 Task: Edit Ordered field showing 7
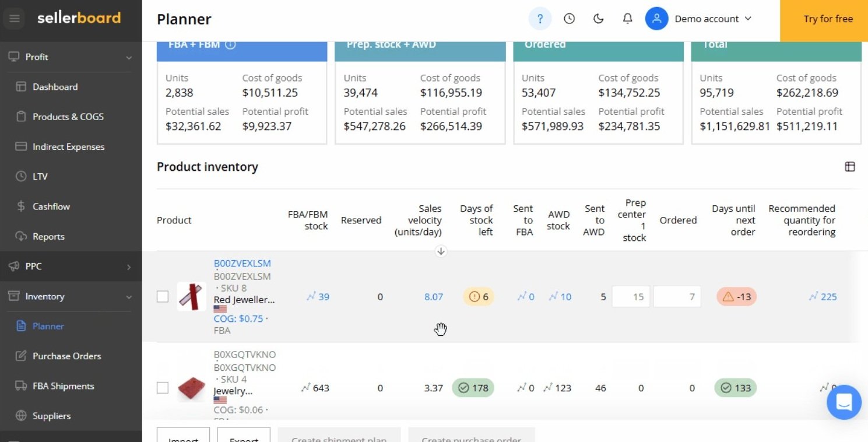[677, 297]
